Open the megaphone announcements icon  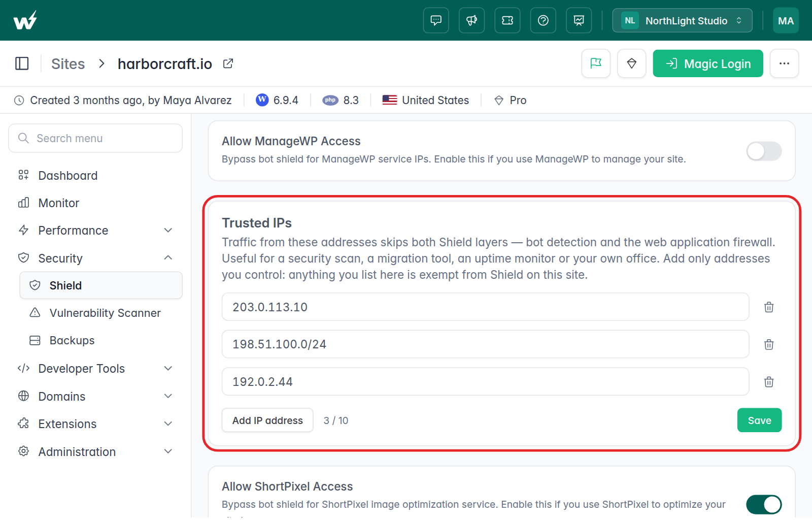coord(471,20)
